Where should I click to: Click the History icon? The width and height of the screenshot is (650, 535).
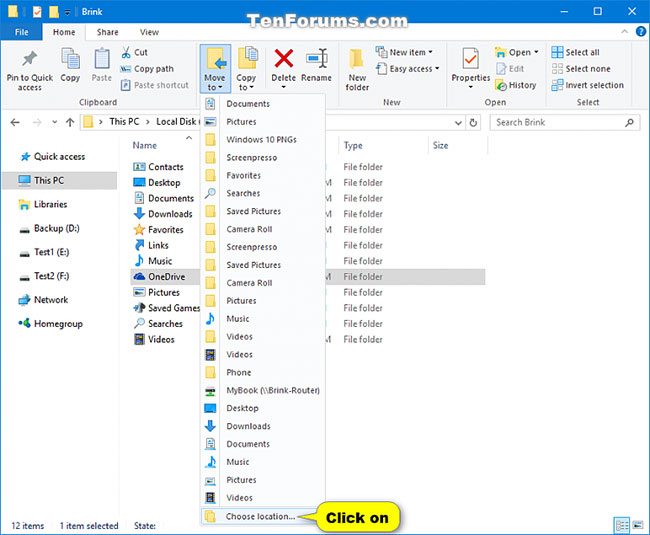[x=501, y=85]
